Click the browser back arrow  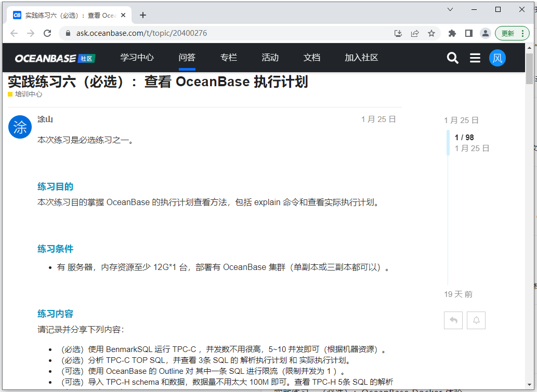pos(14,33)
